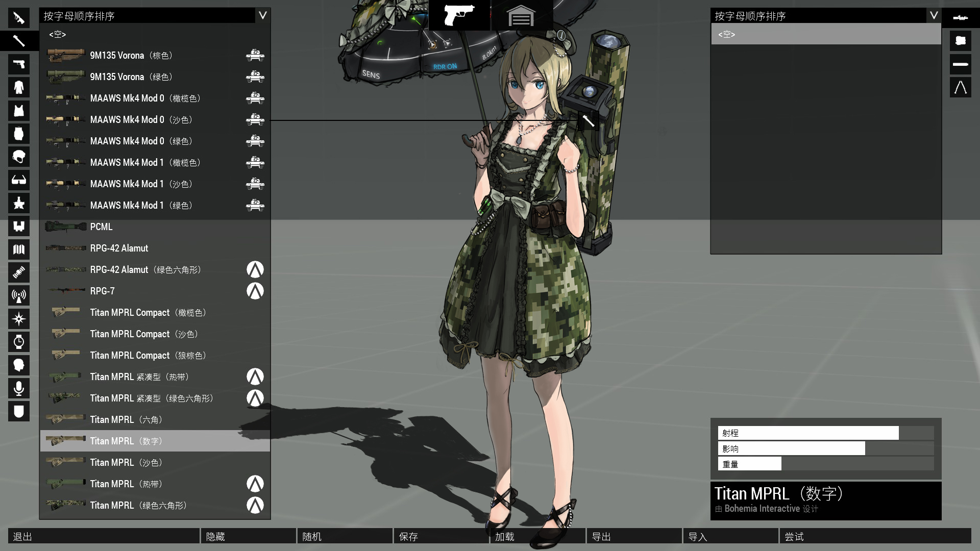Click the 随机 (Random) button
The width and height of the screenshot is (980, 551).
[345, 536]
